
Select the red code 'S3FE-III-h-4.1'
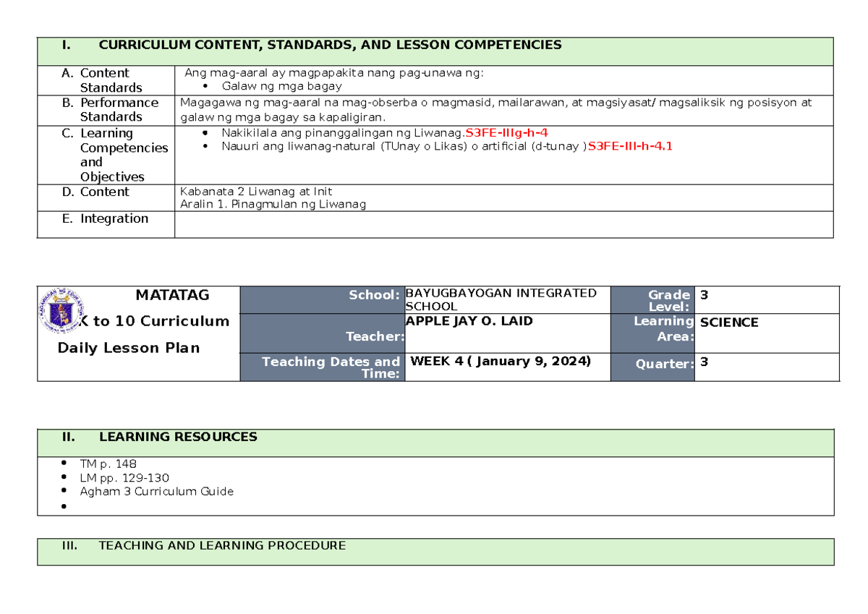click(x=630, y=146)
